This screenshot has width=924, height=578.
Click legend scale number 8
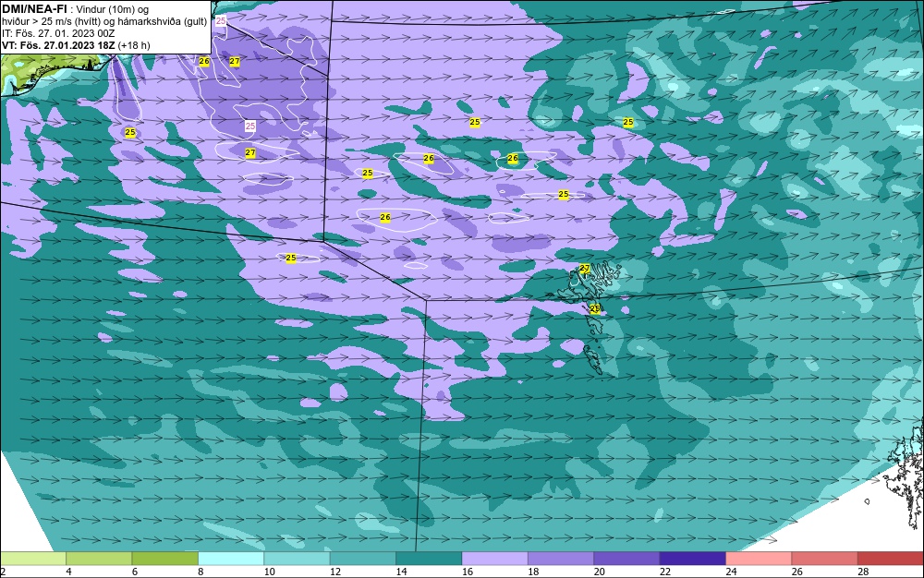tap(201, 572)
